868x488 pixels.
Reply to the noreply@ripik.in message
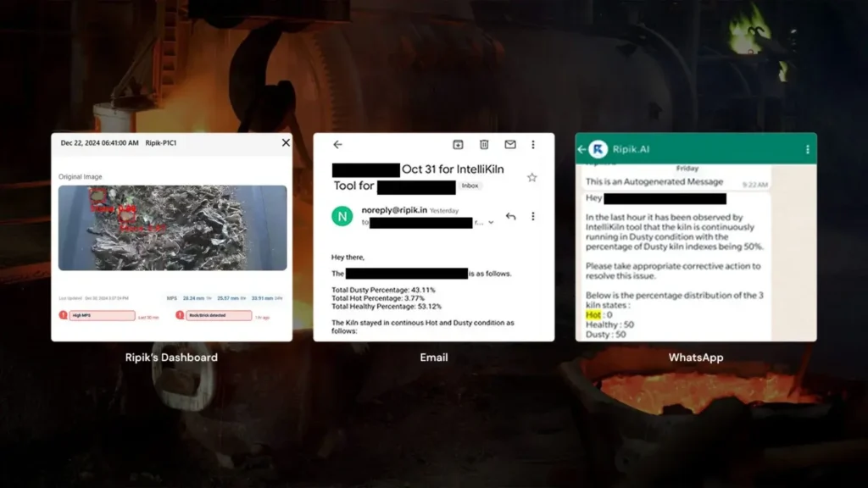(x=510, y=216)
